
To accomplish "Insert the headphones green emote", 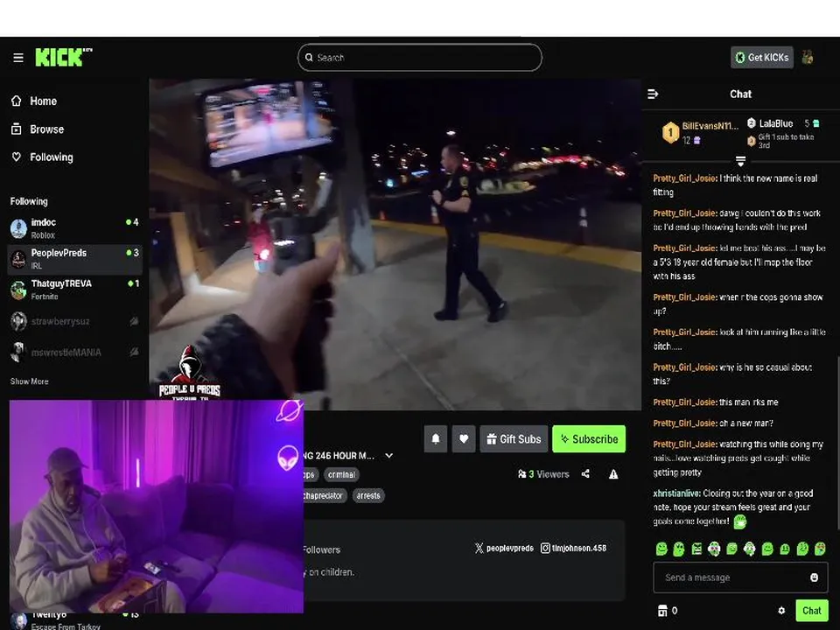I will 750,549.
